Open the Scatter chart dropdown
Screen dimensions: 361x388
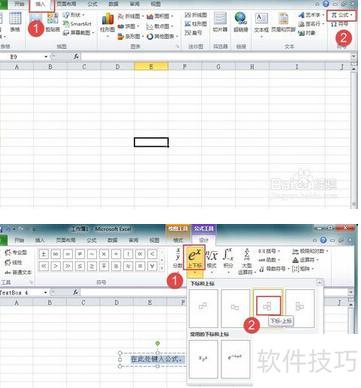(160, 26)
